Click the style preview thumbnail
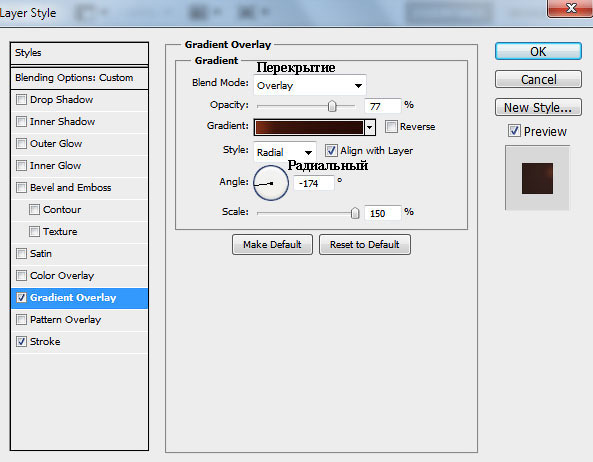Screen dimensions: 593x462 pyautogui.click(x=537, y=178)
